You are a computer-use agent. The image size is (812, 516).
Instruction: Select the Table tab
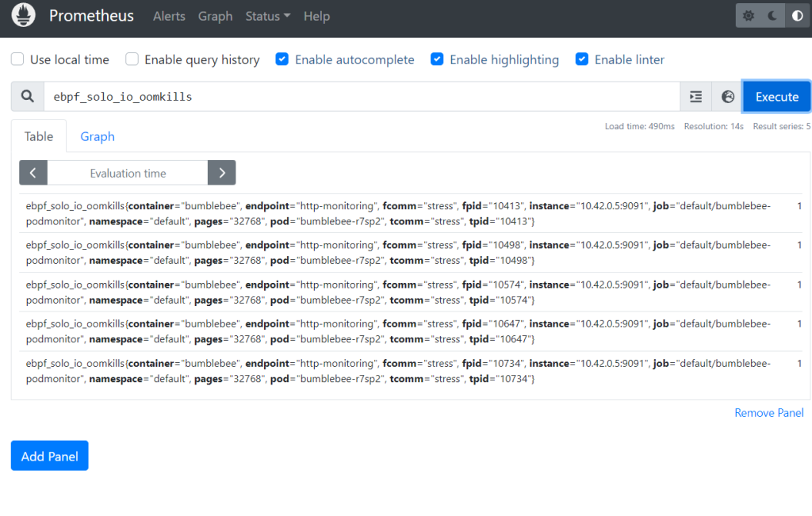(x=39, y=136)
